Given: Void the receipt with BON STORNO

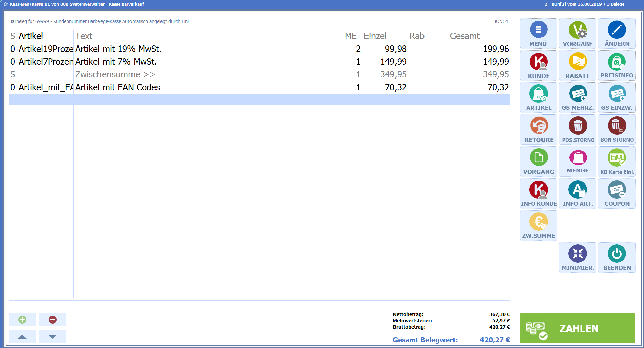Looking at the screenshot, I should point(617,129).
